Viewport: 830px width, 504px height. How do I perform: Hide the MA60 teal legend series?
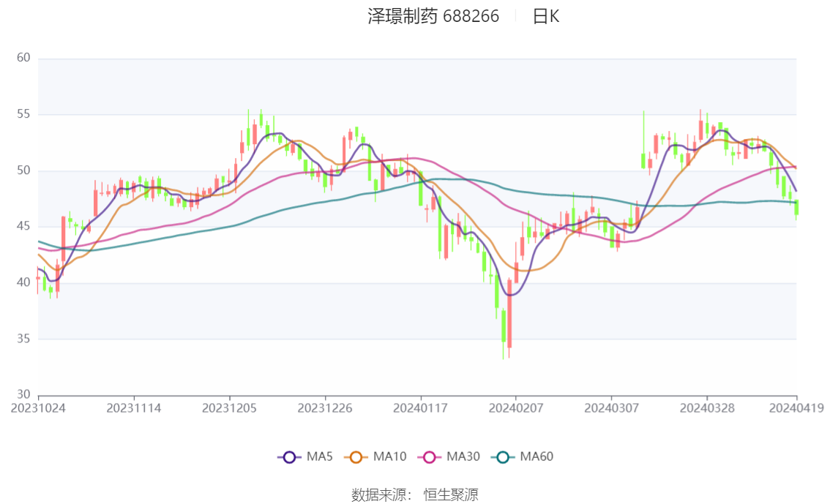pyautogui.click(x=503, y=457)
